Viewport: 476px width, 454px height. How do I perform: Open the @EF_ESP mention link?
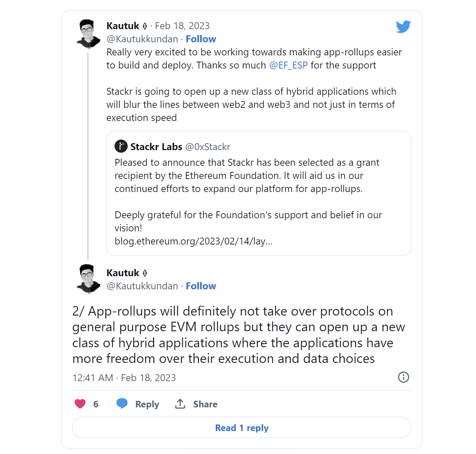tap(288, 65)
